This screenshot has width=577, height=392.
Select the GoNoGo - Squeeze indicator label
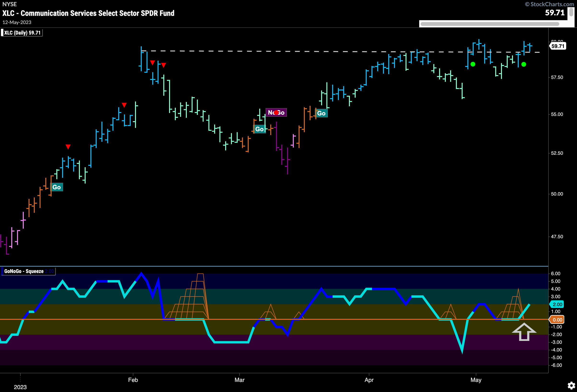[28, 271]
